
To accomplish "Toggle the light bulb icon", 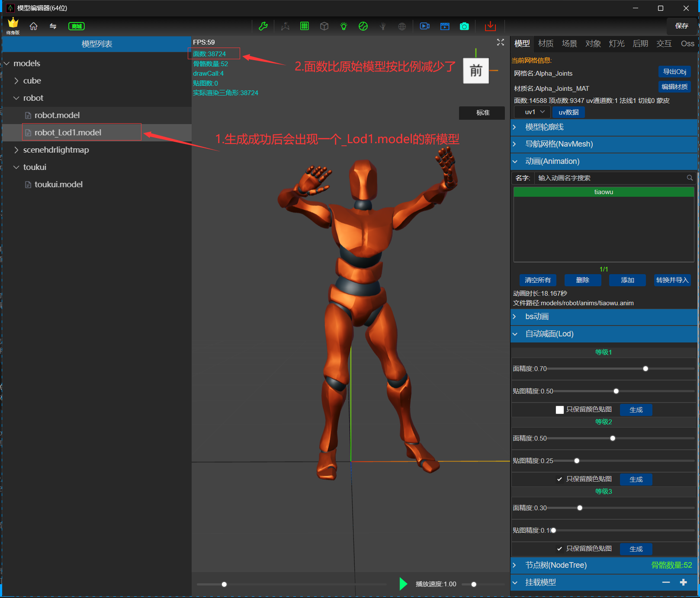I will pos(344,26).
